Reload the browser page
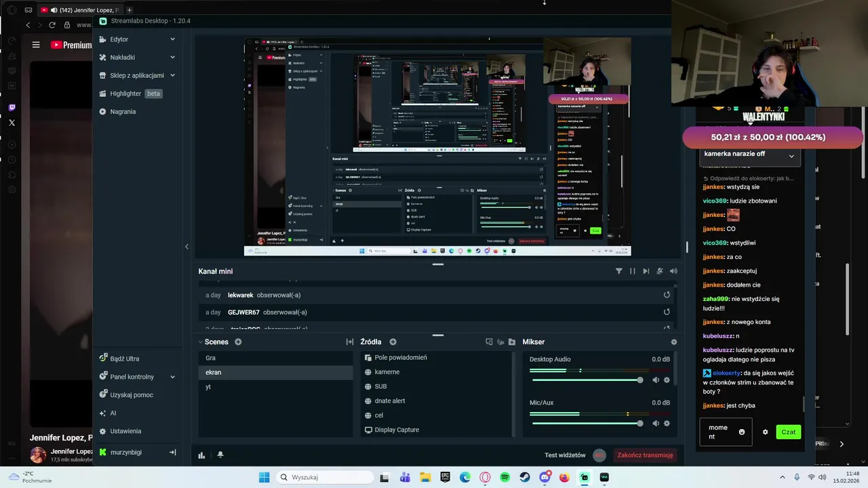868x488 pixels. pos(52,25)
